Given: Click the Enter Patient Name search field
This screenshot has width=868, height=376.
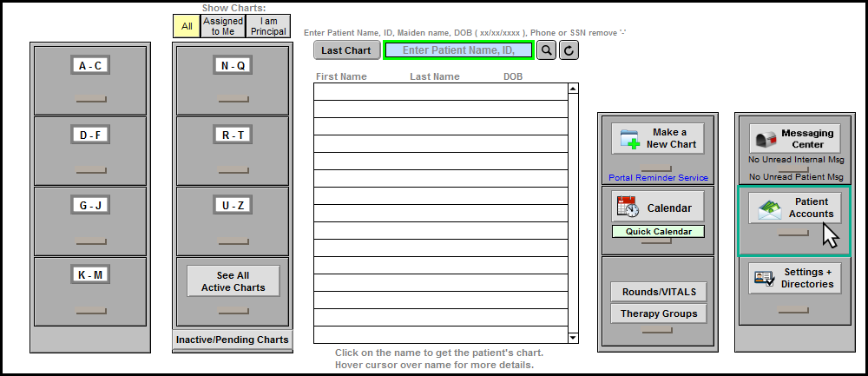Looking at the screenshot, I should point(458,50).
